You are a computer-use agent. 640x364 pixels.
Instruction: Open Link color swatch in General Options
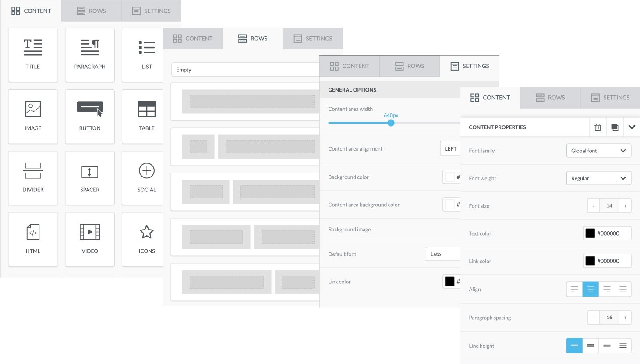click(x=449, y=282)
